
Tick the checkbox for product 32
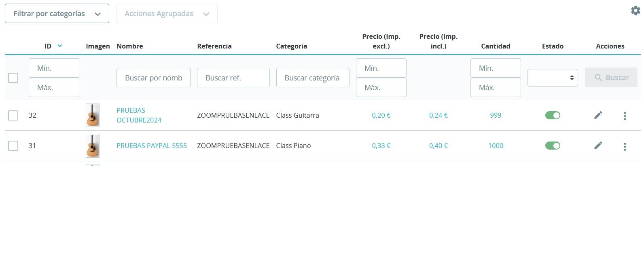point(13,115)
